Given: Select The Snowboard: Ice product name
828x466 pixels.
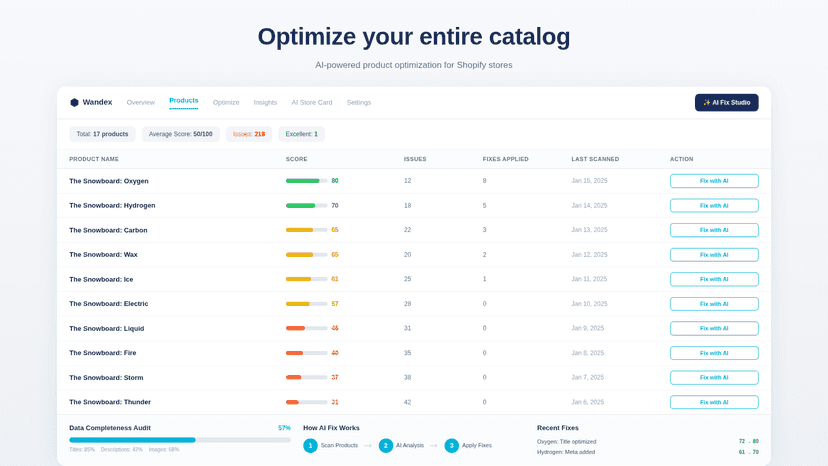Looking at the screenshot, I should tap(101, 279).
